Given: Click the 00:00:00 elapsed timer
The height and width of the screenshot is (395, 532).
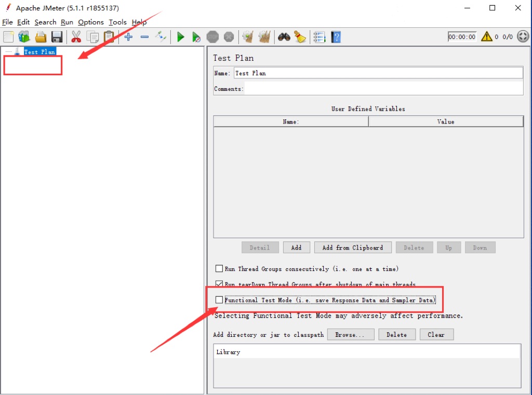Looking at the screenshot, I should pos(462,37).
